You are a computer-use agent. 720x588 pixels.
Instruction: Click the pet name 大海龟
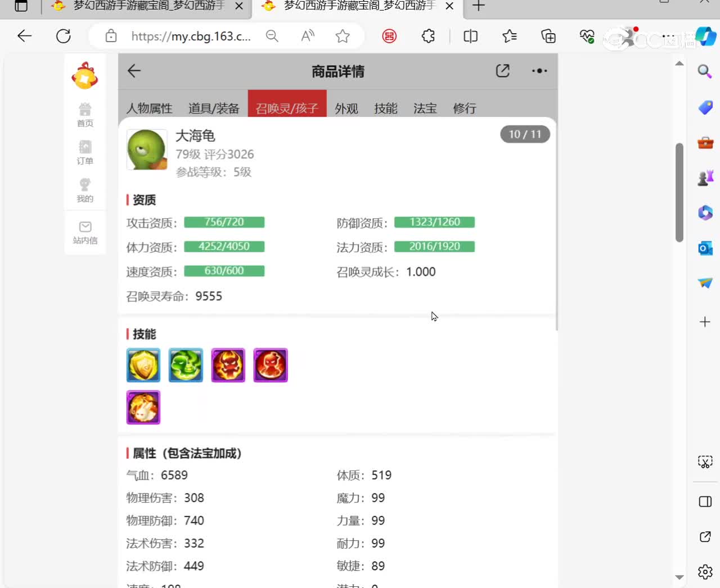pos(195,136)
